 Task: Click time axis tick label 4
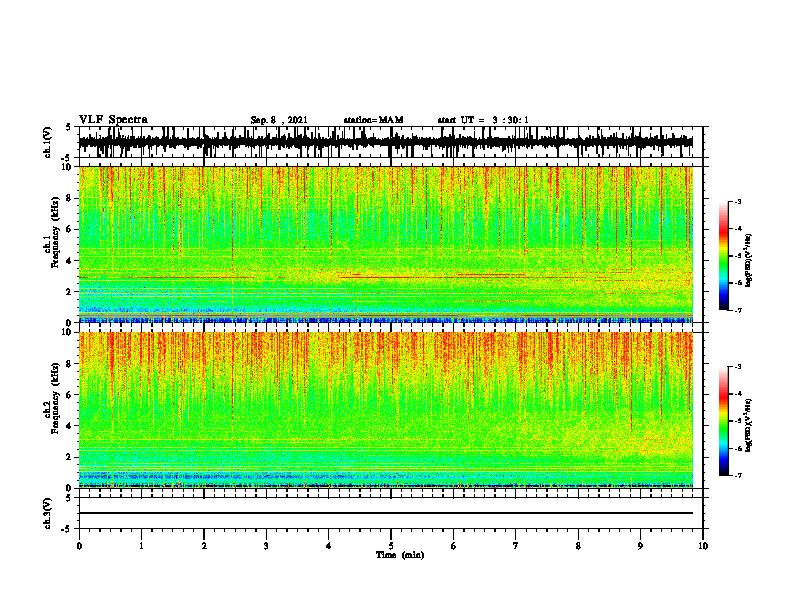click(x=329, y=546)
